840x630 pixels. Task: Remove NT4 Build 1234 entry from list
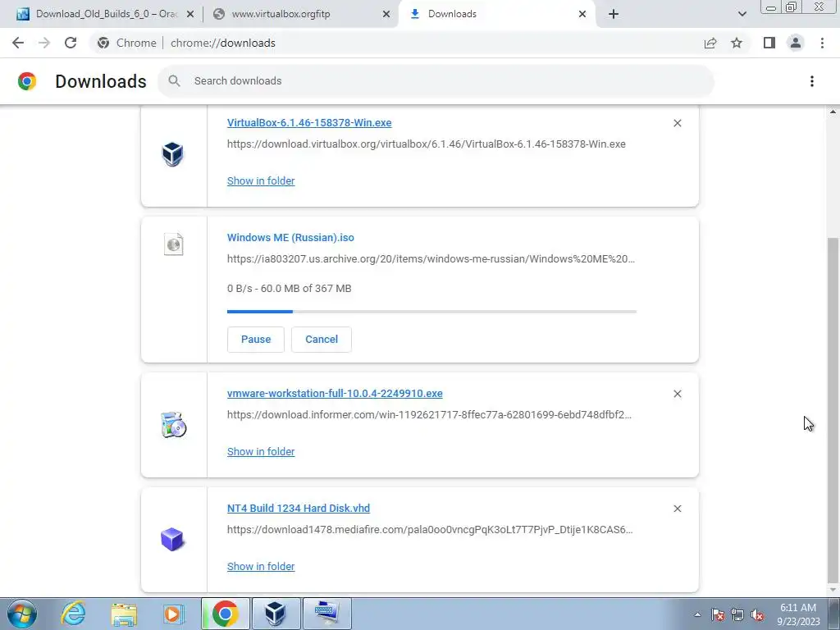(x=678, y=509)
